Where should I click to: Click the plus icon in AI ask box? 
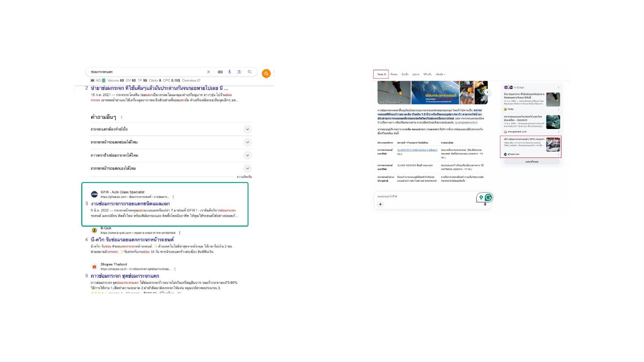point(381,204)
